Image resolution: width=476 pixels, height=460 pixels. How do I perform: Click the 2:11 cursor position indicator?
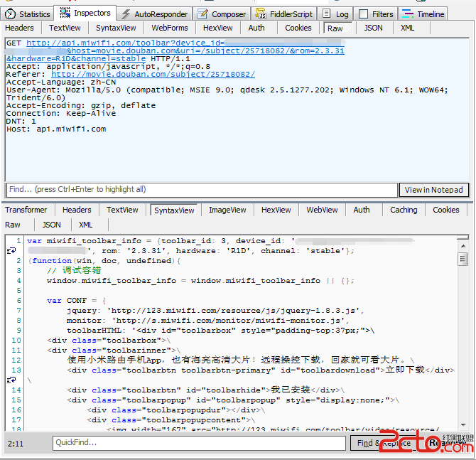(15, 444)
